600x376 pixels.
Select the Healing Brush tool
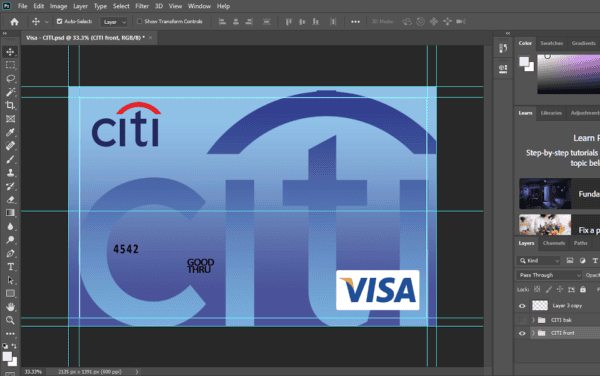point(10,146)
